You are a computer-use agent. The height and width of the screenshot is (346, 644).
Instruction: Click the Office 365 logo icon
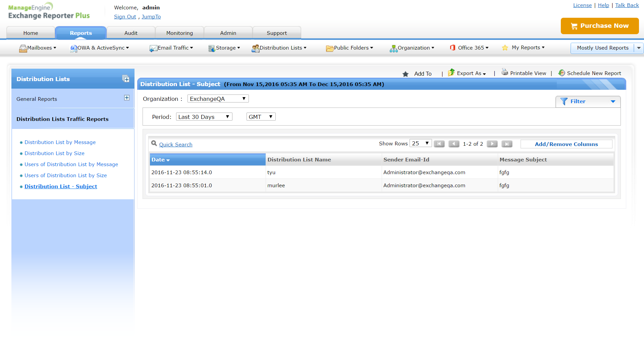pos(452,48)
